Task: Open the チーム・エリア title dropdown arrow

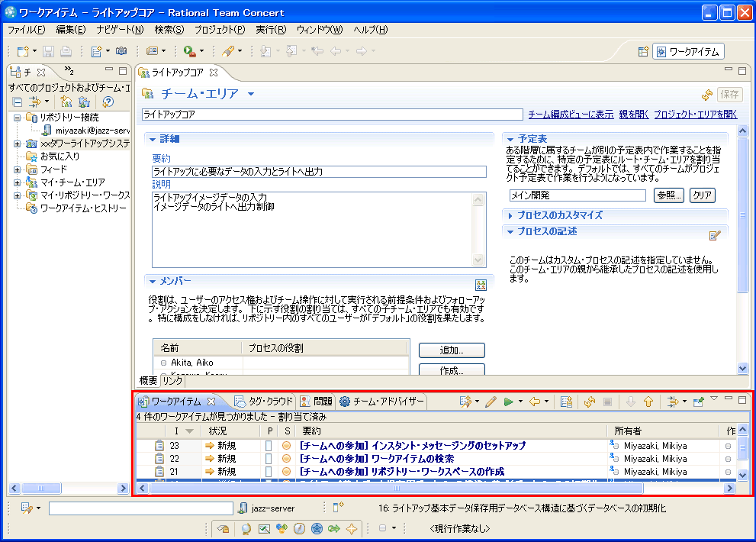Action: (251, 94)
